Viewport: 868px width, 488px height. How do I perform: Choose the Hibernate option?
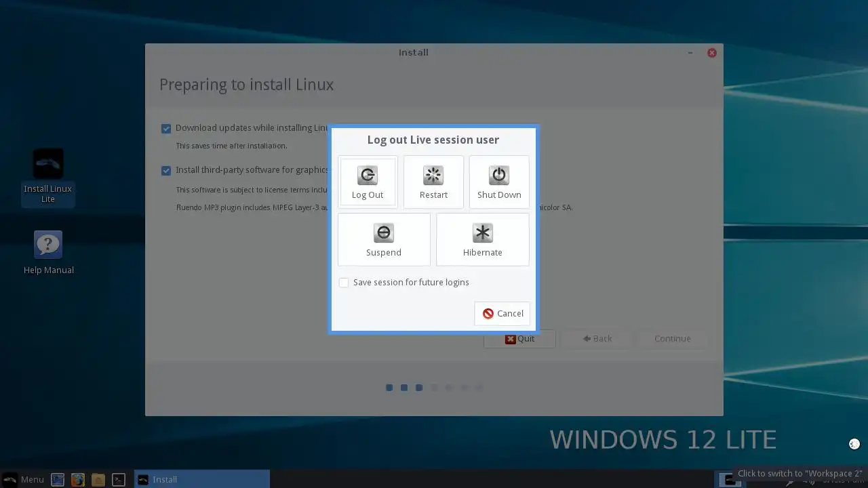point(483,239)
